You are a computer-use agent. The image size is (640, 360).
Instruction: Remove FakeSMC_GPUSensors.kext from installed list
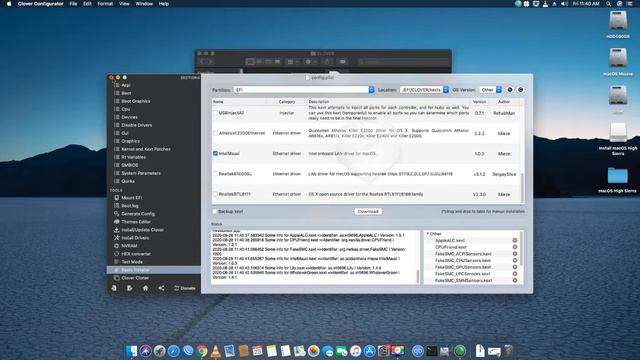pos(515,267)
